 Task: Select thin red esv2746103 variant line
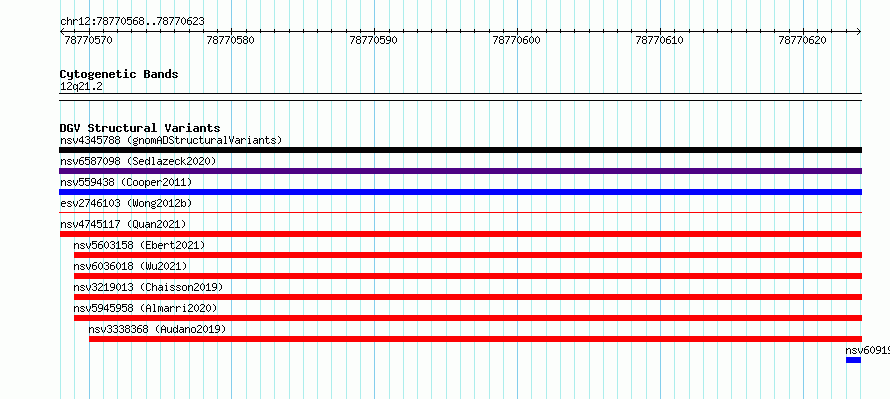click(460, 213)
